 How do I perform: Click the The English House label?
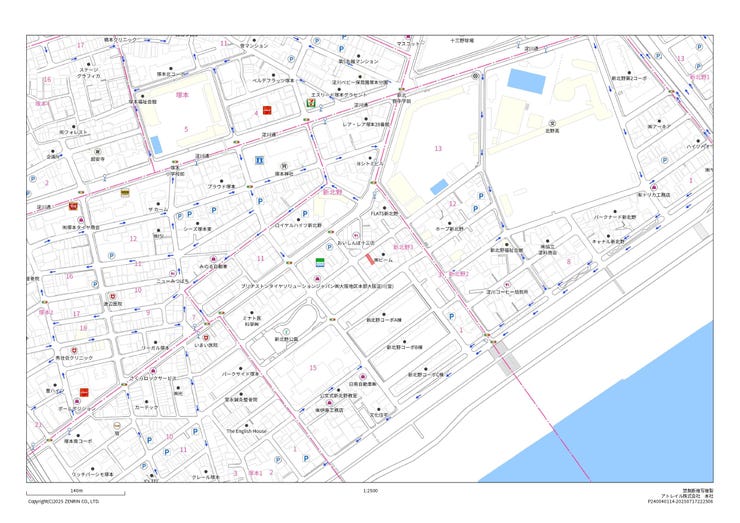click(x=246, y=431)
